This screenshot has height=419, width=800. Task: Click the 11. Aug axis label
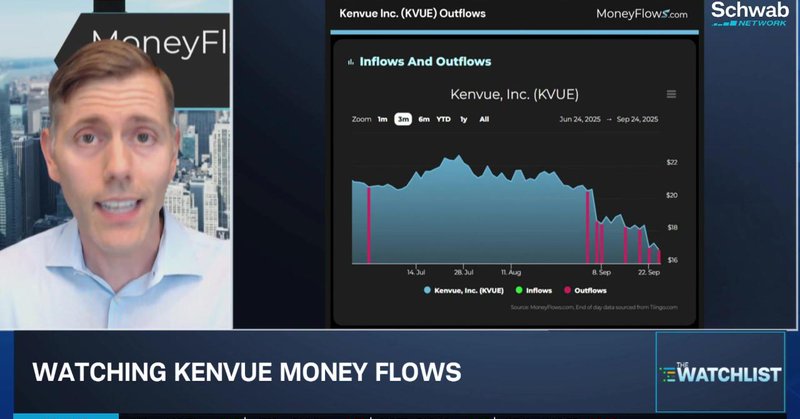pos(511,273)
